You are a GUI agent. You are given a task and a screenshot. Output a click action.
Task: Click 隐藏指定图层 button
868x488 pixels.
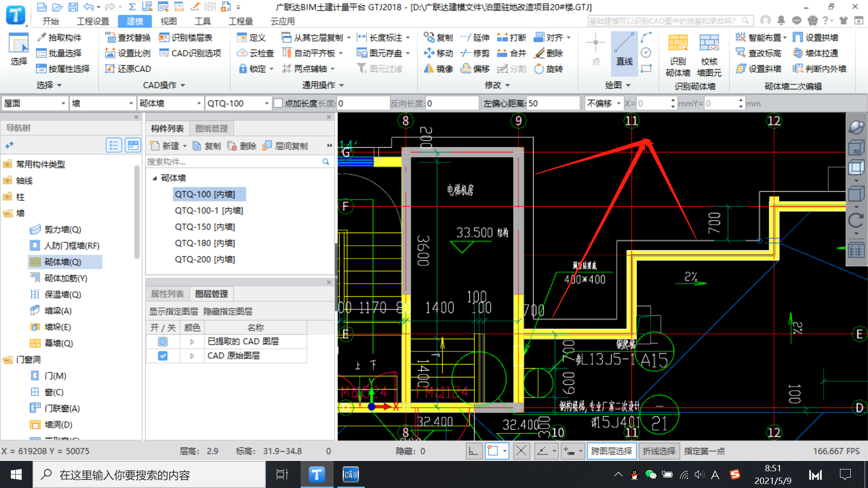pos(228,311)
